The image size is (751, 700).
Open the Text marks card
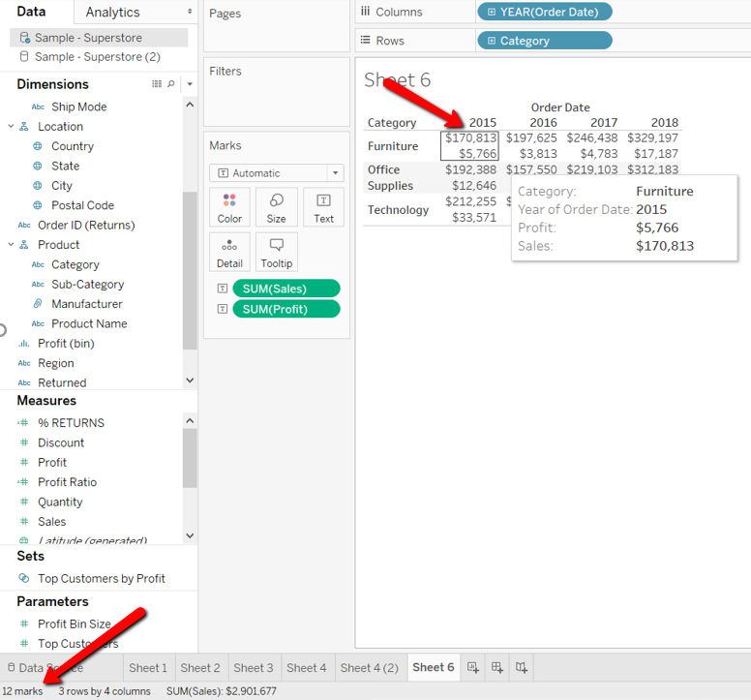pyautogui.click(x=323, y=207)
